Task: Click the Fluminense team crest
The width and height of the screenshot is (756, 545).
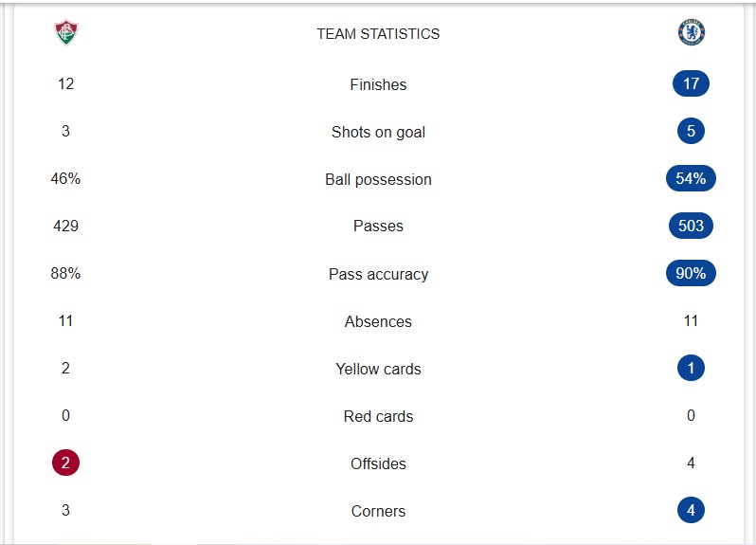Action: coord(66,33)
